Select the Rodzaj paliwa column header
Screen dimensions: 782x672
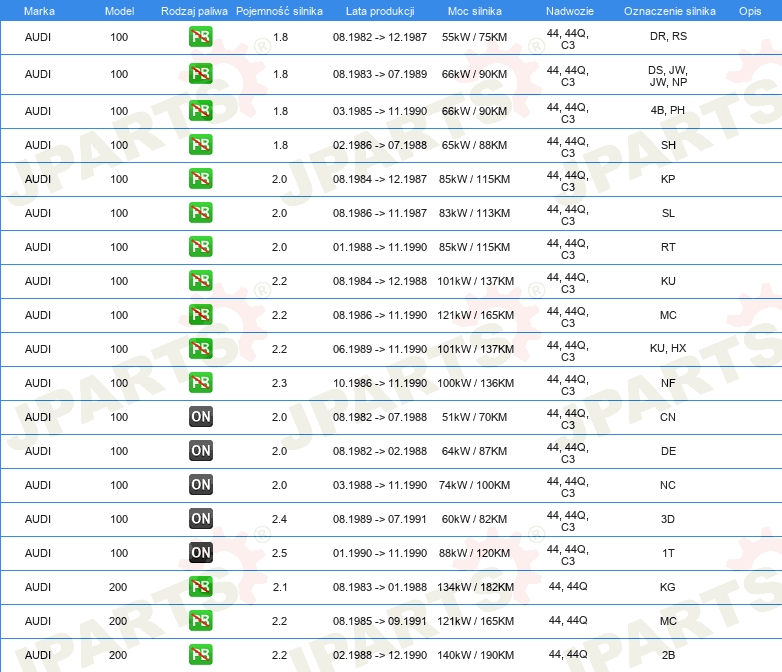(x=194, y=11)
